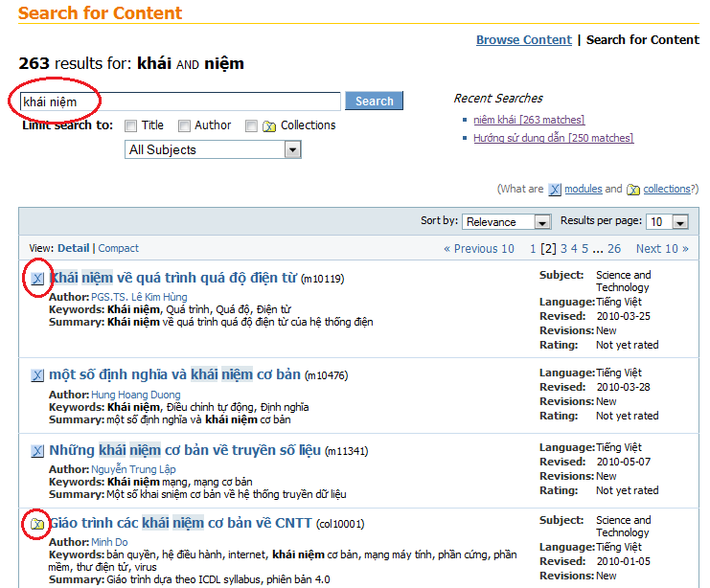Click collection icon beside 'Giáo trình các khái niệm'

point(37,524)
